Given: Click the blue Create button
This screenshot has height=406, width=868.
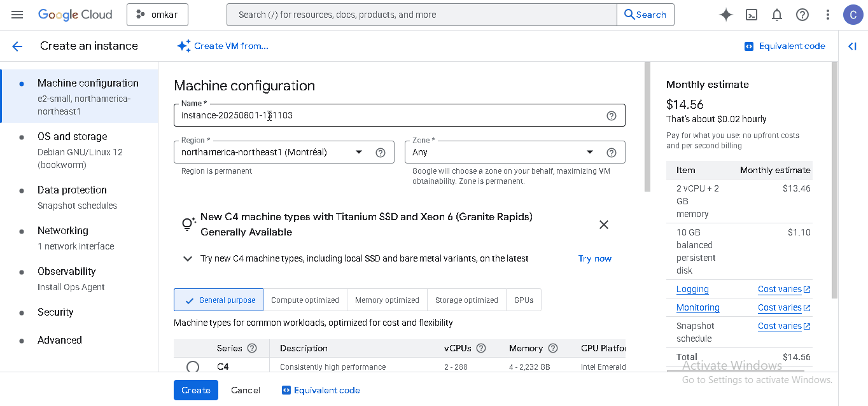Looking at the screenshot, I should point(195,390).
